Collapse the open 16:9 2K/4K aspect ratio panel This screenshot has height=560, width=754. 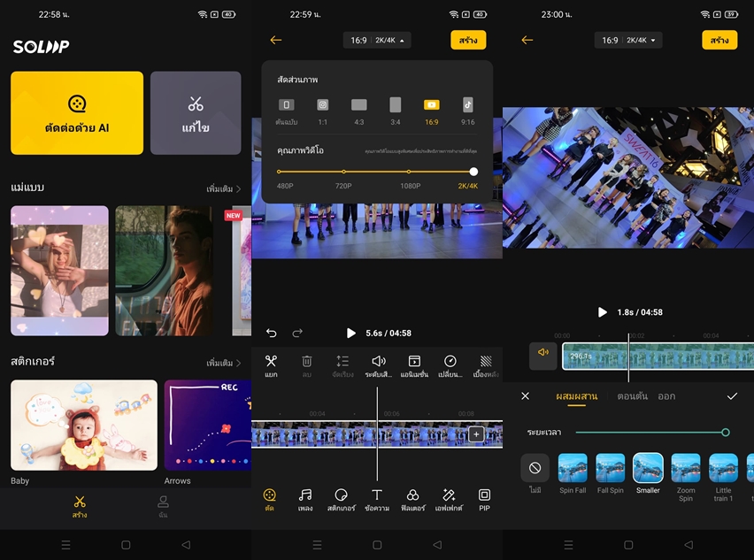pos(377,40)
